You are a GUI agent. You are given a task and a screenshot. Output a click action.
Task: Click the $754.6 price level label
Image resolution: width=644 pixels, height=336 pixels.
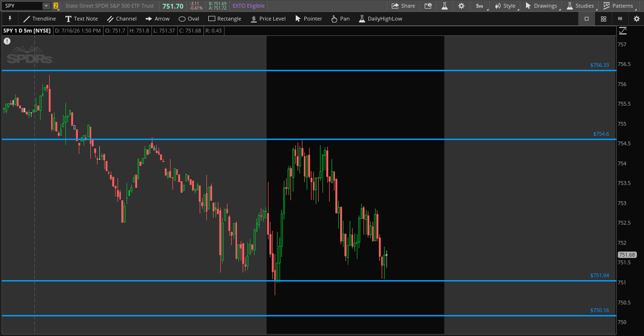601,134
